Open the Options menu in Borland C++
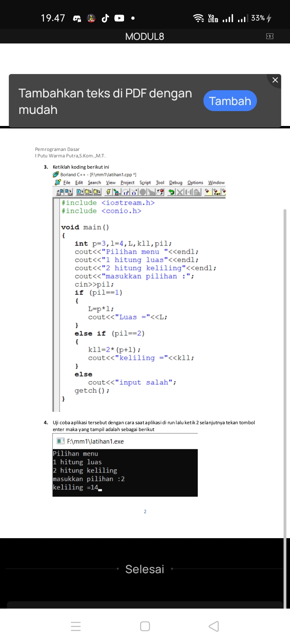The width and height of the screenshot is (290, 644). (x=195, y=183)
